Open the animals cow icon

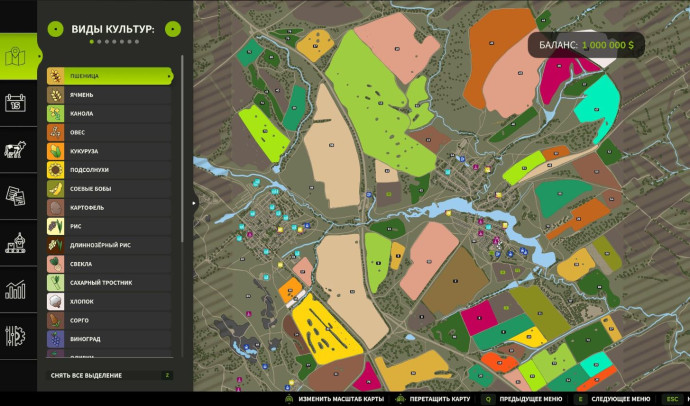coord(15,150)
